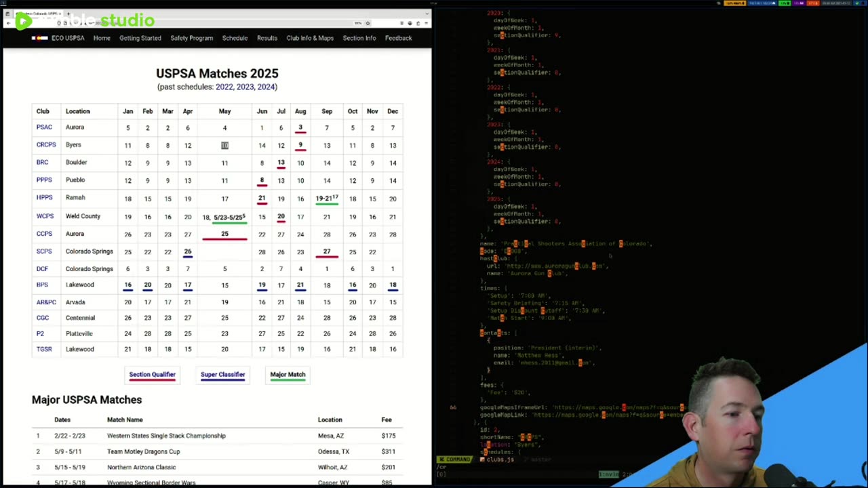Click the COMMAND mode indicator in editor

point(454,460)
